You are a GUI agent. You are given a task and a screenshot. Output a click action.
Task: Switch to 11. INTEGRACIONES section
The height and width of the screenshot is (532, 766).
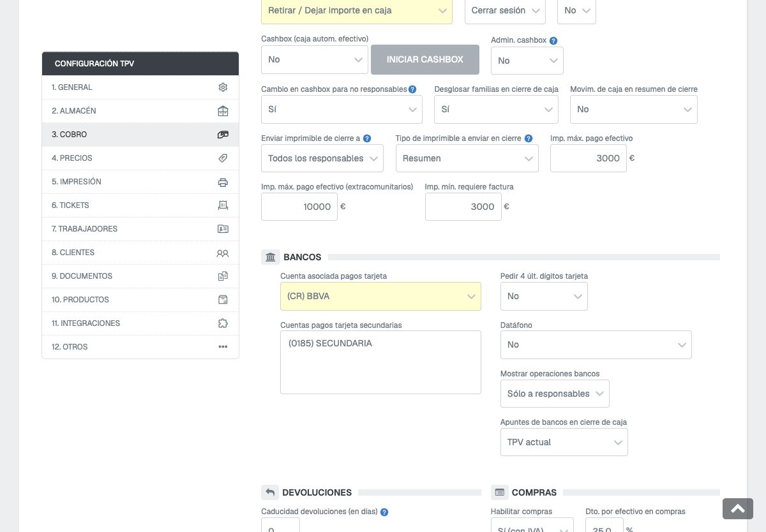(140, 323)
